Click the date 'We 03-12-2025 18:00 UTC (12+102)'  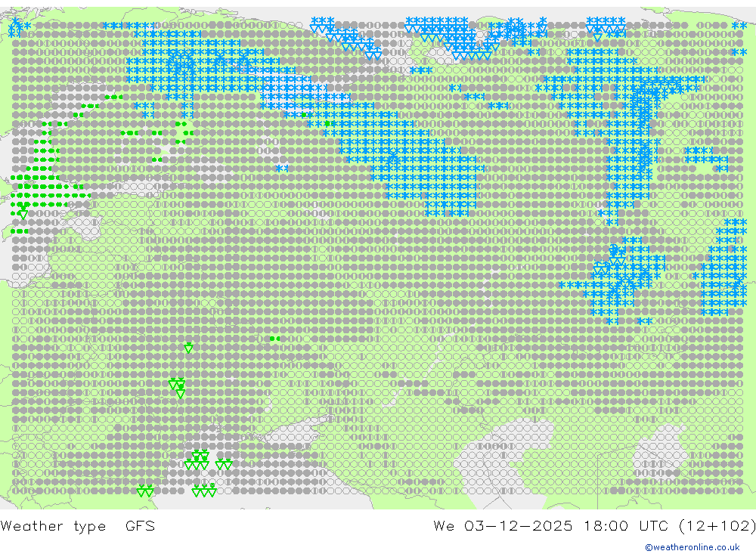point(594,526)
